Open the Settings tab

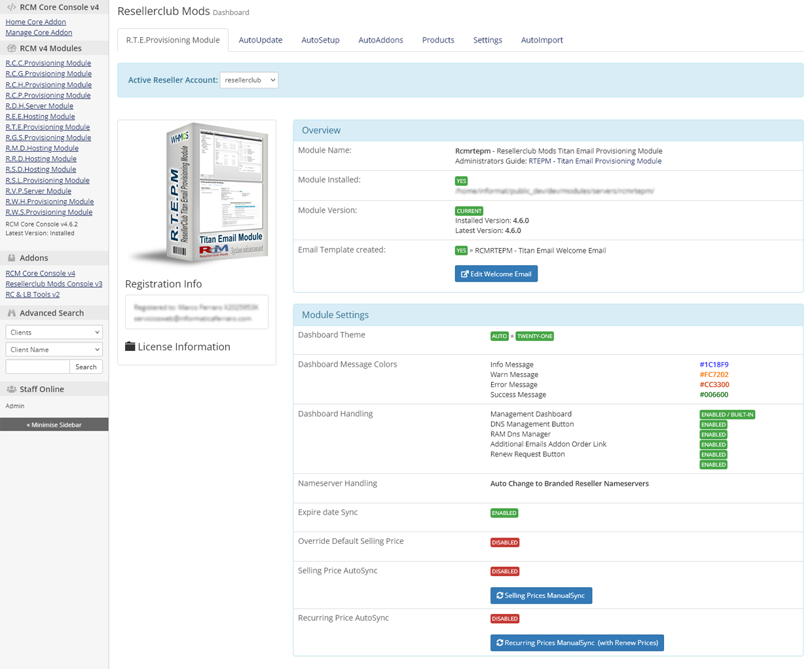488,40
